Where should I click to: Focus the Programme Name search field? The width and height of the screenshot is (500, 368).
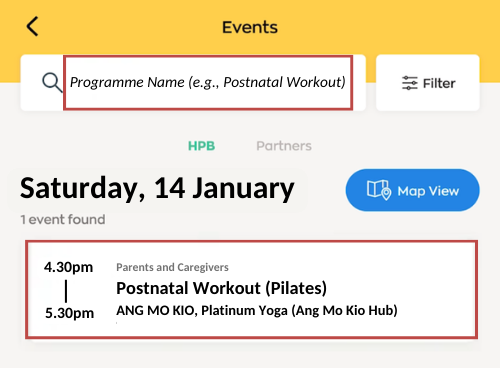(x=208, y=82)
